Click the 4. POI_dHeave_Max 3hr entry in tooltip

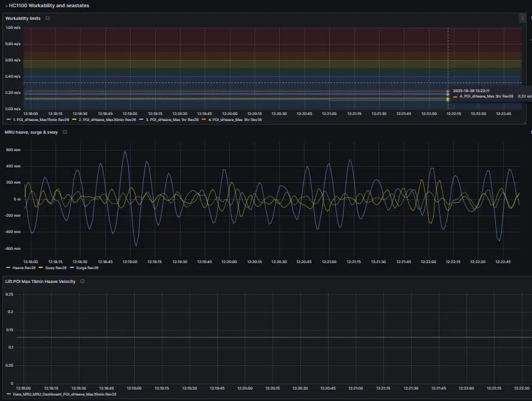[x=486, y=96]
